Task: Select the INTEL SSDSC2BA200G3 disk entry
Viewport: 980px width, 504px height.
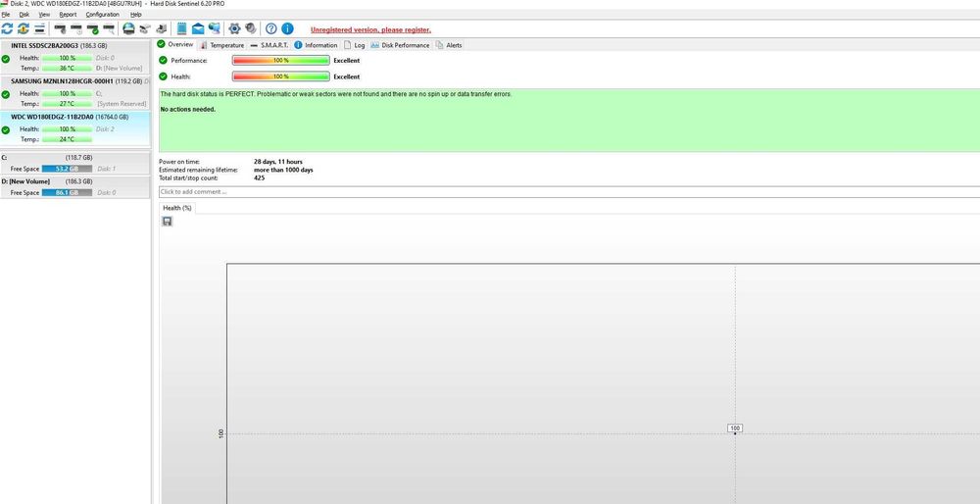Action: (x=75, y=57)
